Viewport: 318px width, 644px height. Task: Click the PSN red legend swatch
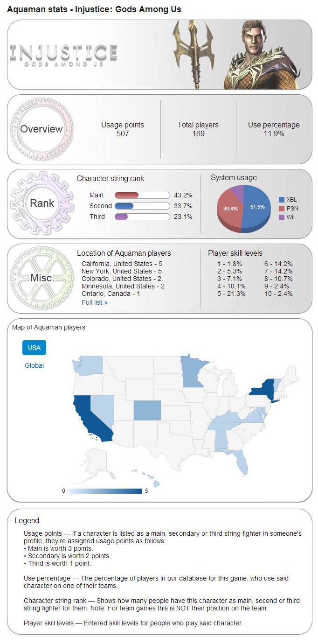point(281,209)
